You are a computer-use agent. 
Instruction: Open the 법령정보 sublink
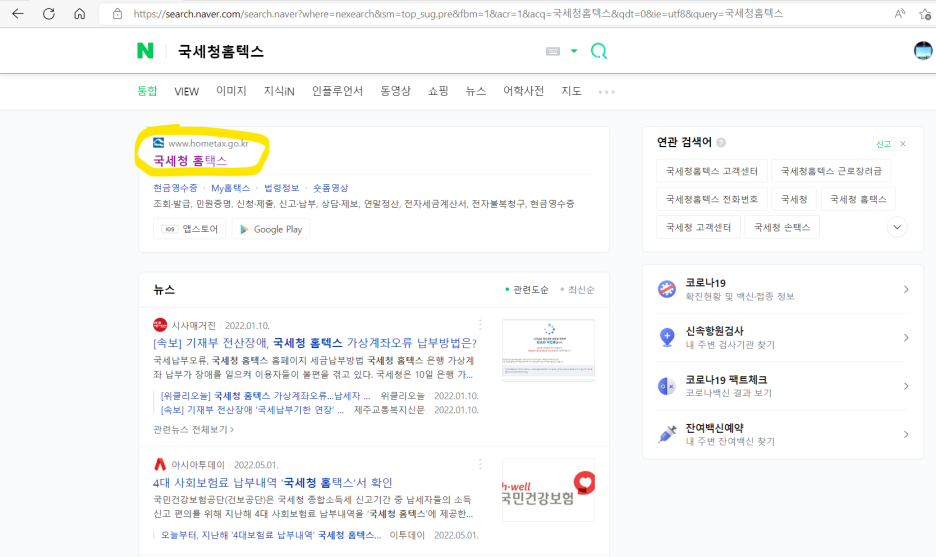(x=281, y=188)
